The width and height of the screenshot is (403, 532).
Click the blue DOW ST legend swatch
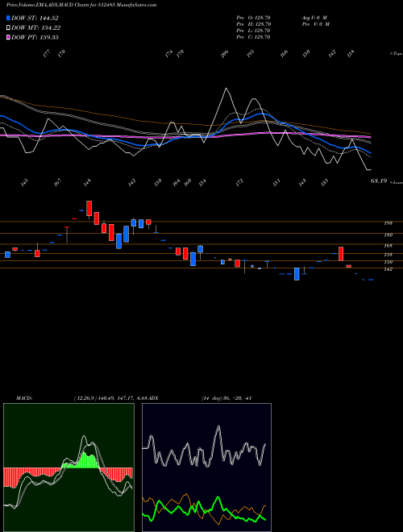(8, 18)
